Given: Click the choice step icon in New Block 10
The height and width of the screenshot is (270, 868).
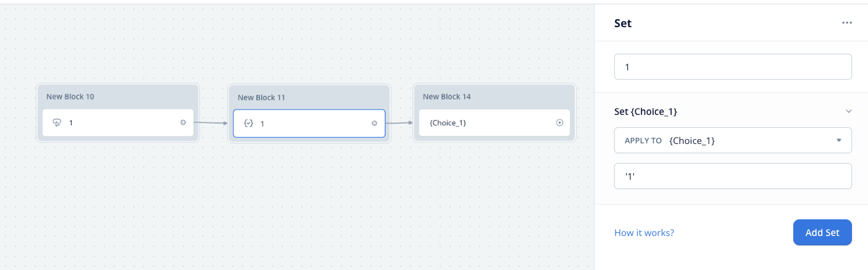Looking at the screenshot, I should point(57,123).
